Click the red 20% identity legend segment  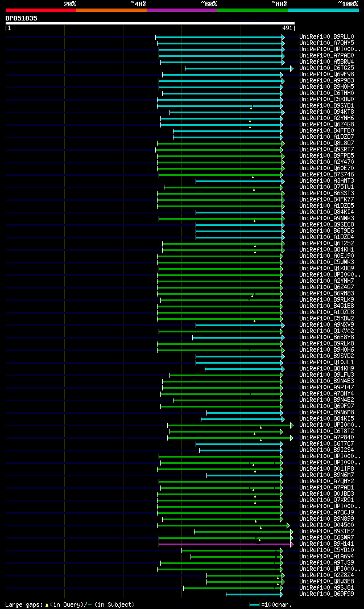coord(41,10)
